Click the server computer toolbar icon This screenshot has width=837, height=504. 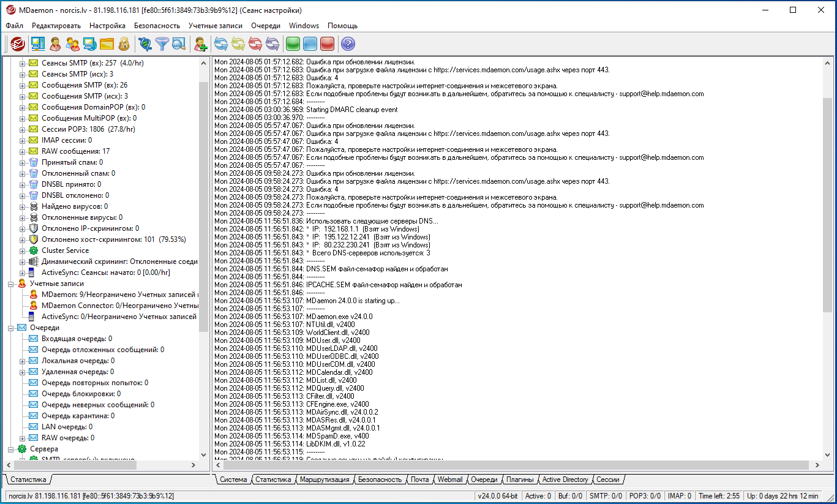tap(38, 44)
